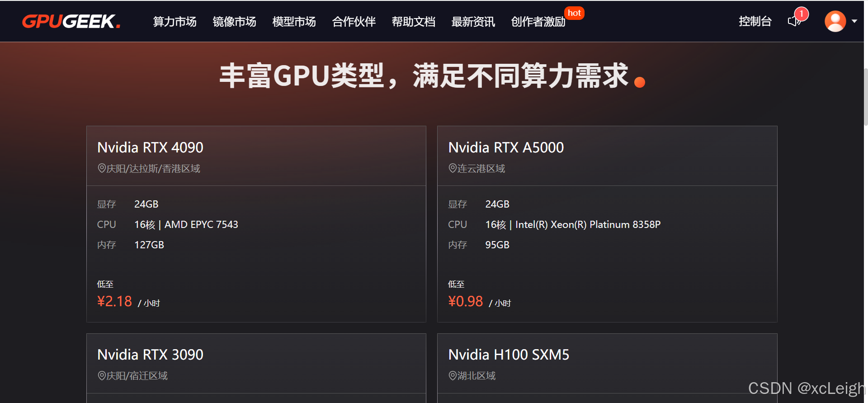Image resolution: width=868 pixels, height=403 pixels.
Task: Click the red notification count badge
Action: 802,14
